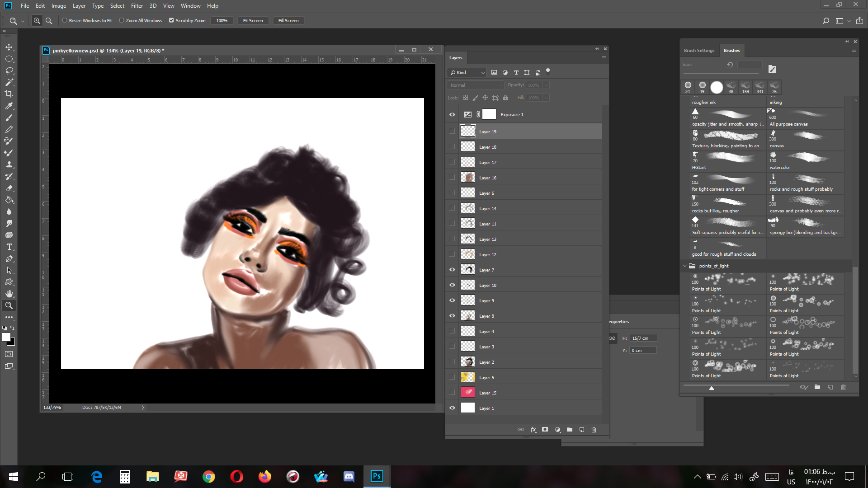This screenshot has width=868, height=488.
Task: Select the Lasso tool
Action: (x=9, y=71)
